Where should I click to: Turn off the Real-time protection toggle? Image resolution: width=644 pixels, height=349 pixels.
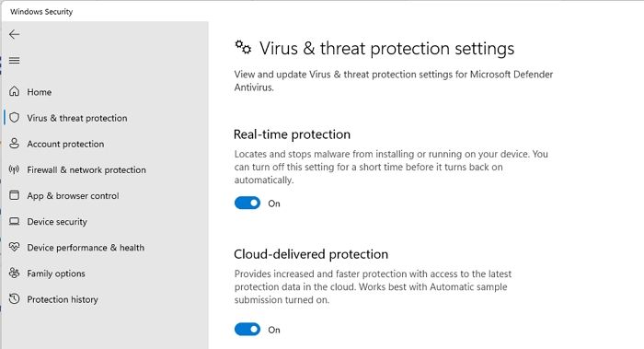(247, 204)
